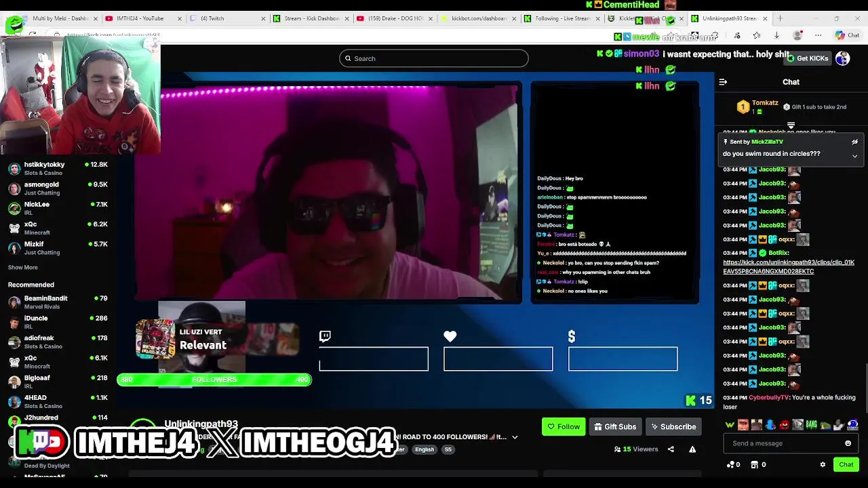
Task: Switch to Following - Live Streams tab
Action: tap(561, 18)
